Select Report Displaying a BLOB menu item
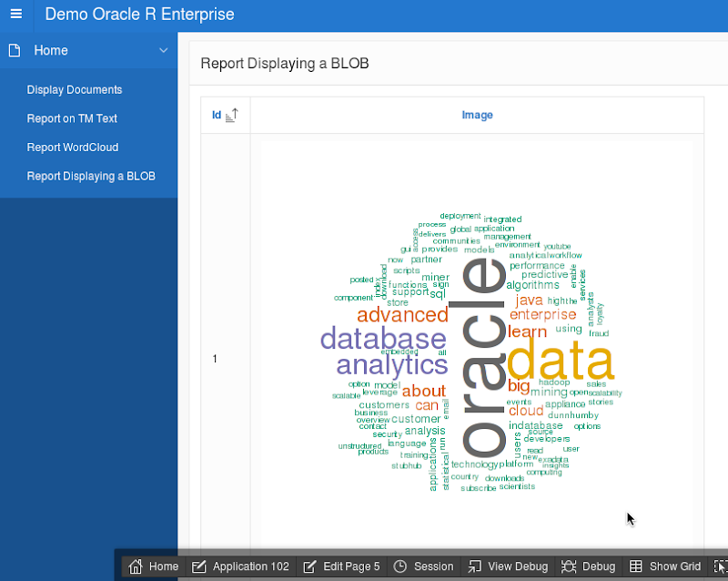 (91, 176)
